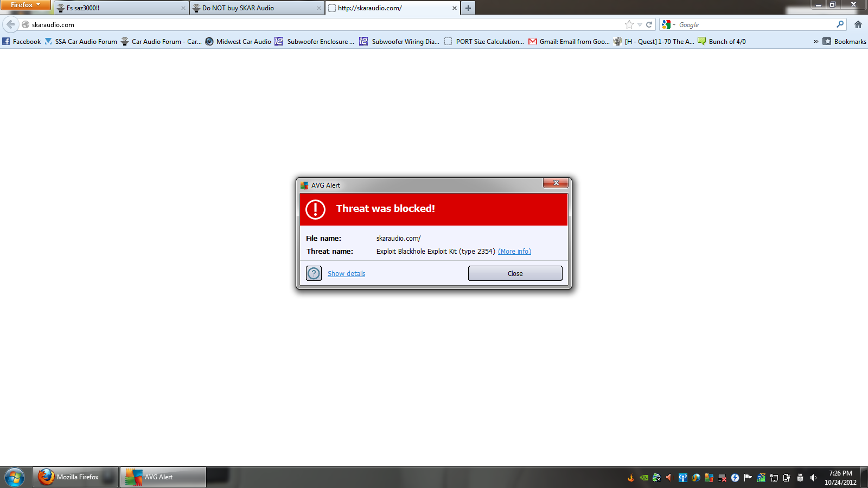Image resolution: width=868 pixels, height=488 pixels.
Task: Open the Windows Start menu
Action: pos(15,477)
